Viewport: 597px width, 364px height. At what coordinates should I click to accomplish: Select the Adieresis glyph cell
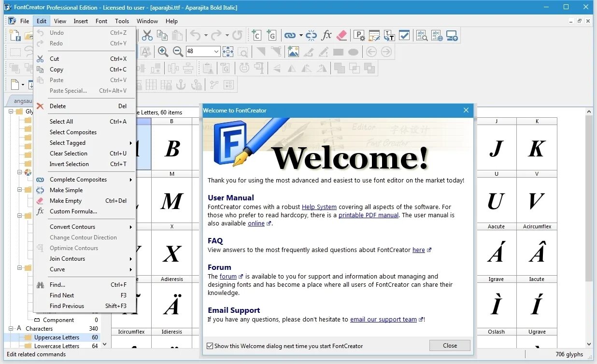171,302
